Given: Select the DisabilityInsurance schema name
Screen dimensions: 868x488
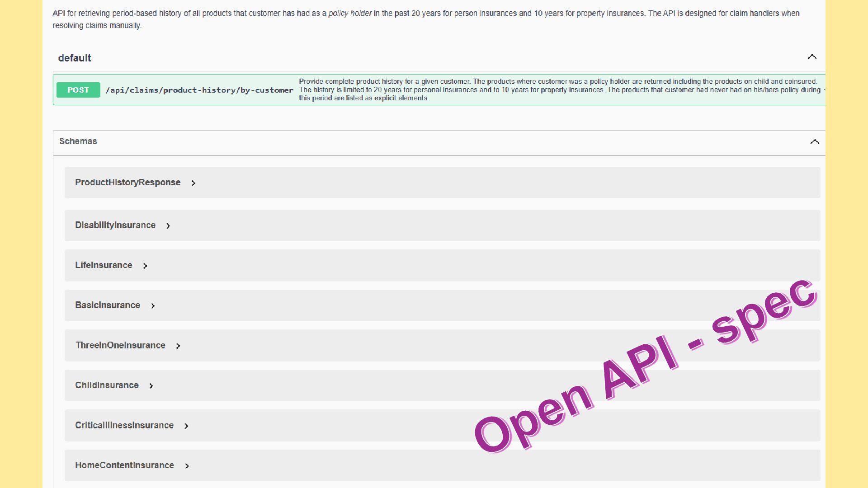Looking at the screenshot, I should [x=115, y=225].
